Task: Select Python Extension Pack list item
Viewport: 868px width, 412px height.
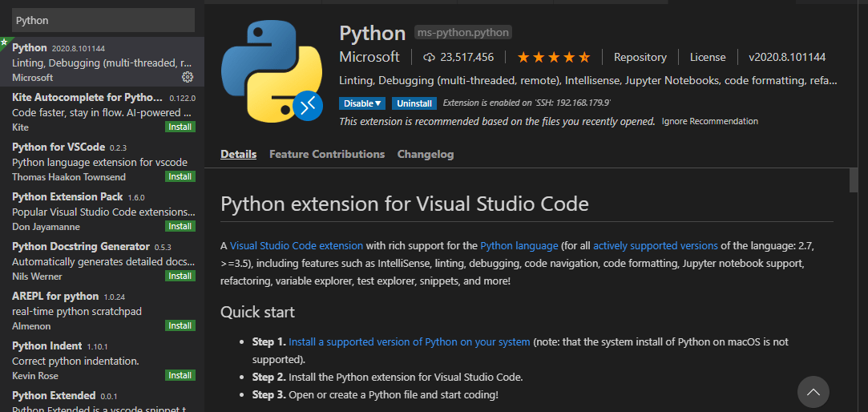Action: [x=102, y=212]
